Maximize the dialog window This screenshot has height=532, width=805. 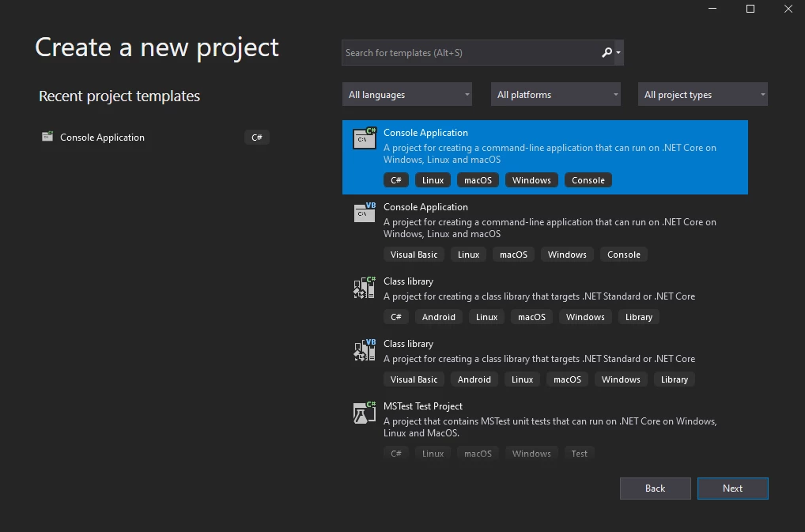click(x=750, y=9)
